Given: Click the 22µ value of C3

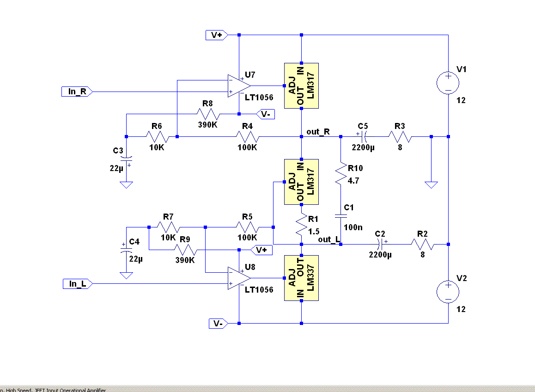Looking at the screenshot, I should [116, 168].
